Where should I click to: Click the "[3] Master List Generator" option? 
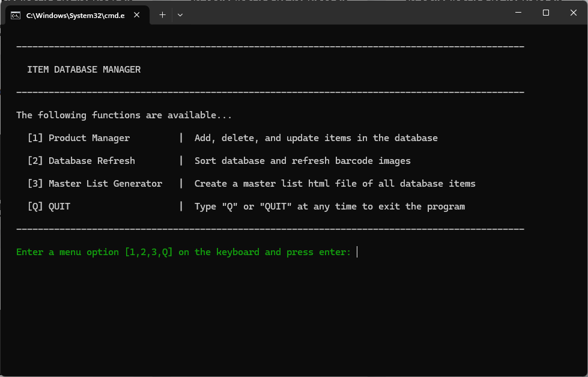tap(95, 184)
